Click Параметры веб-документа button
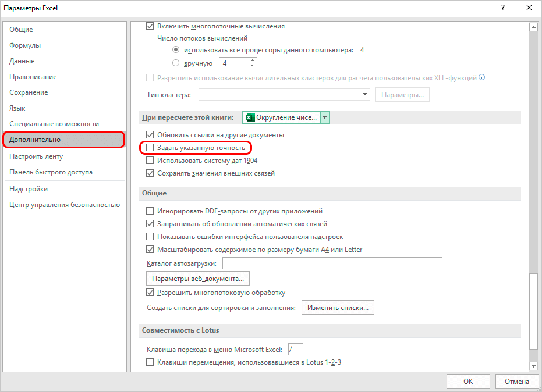This screenshot has width=542, height=392. [198, 279]
